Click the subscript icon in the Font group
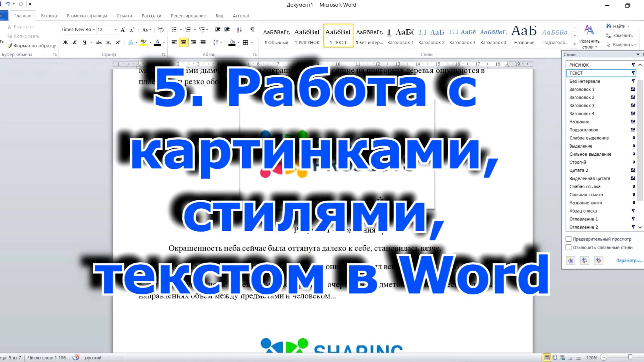This screenshot has width=644, height=362. (x=108, y=42)
